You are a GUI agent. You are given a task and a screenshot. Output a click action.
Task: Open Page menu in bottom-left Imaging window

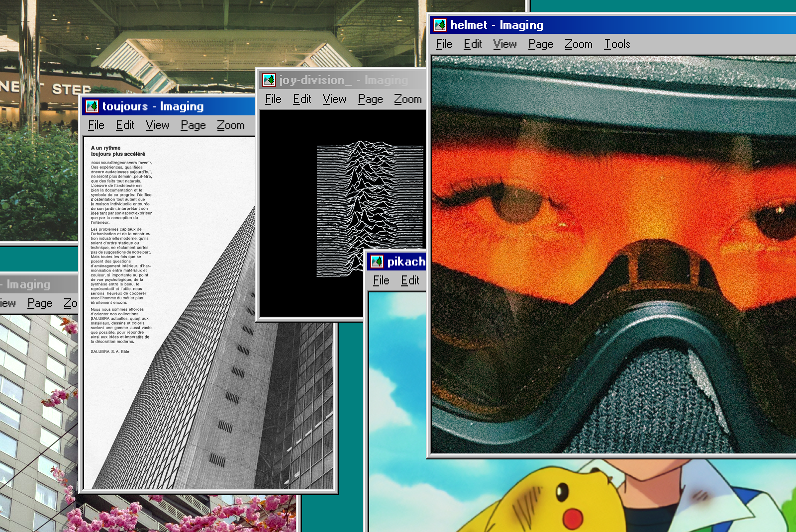click(x=40, y=304)
